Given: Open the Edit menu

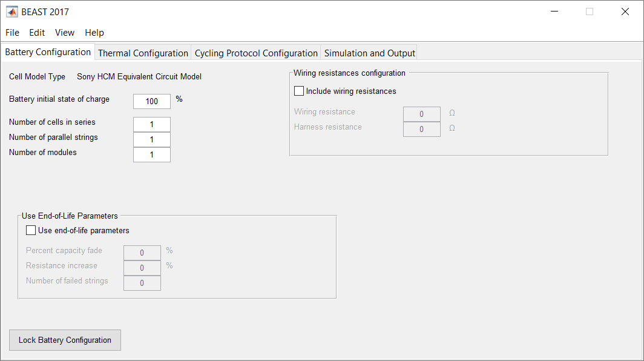Looking at the screenshot, I should tap(37, 32).
